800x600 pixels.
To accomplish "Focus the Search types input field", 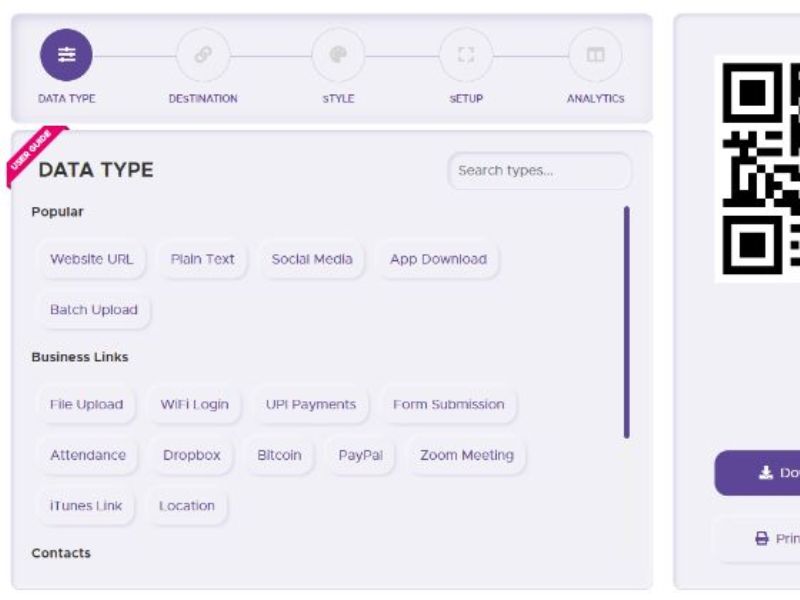I will [x=539, y=171].
